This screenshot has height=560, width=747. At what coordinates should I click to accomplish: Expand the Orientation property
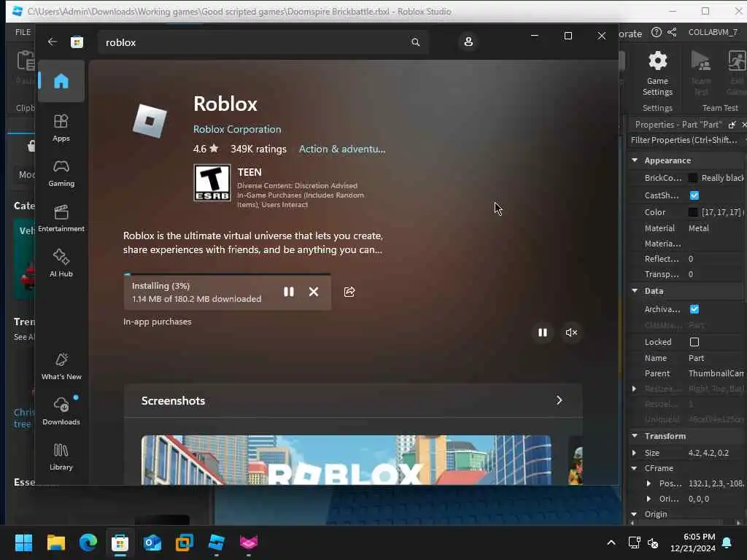click(649, 499)
